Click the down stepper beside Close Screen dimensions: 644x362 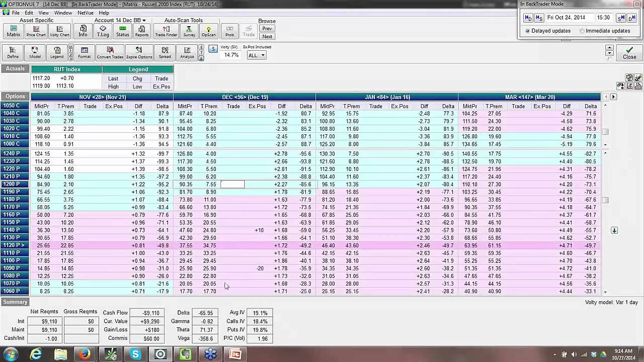click(x=609, y=53)
